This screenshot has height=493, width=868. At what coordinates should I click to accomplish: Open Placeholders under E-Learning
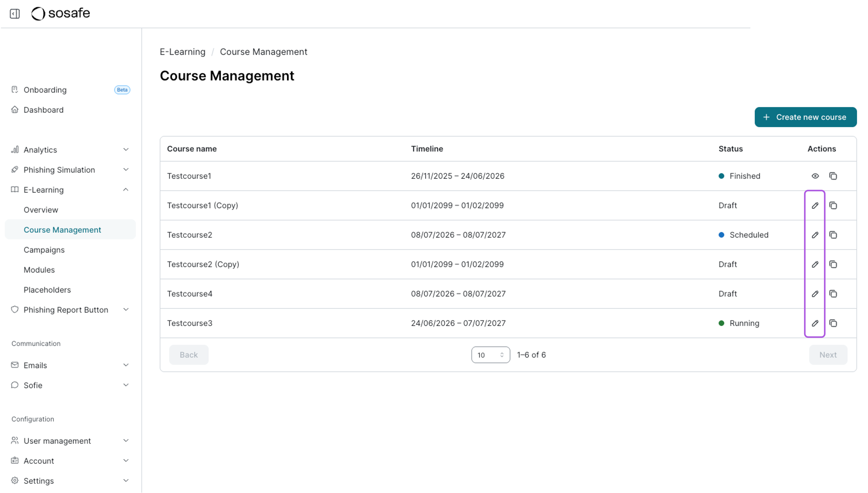coord(47,290)
